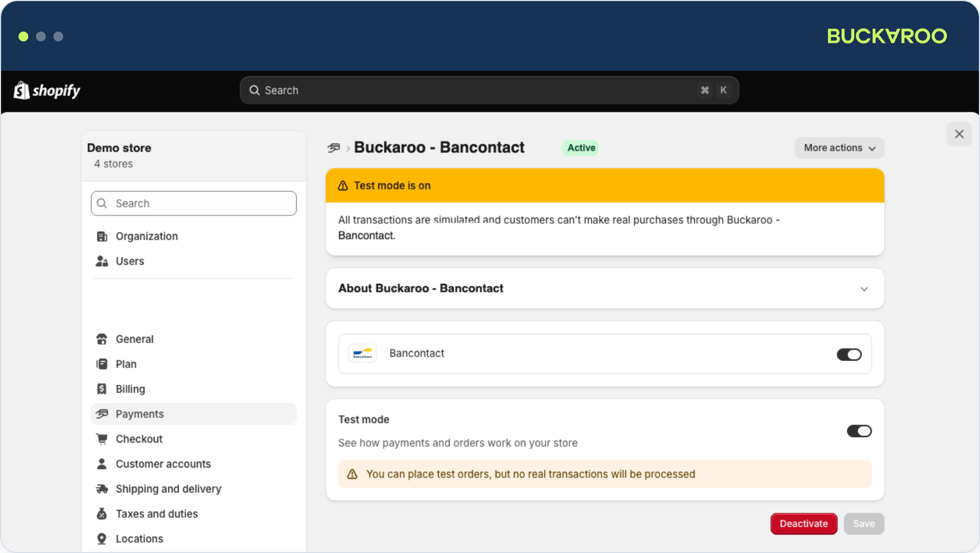
Task: Click the Checkout cart icon
Action: pyautogui.click(x=102, y=439)
